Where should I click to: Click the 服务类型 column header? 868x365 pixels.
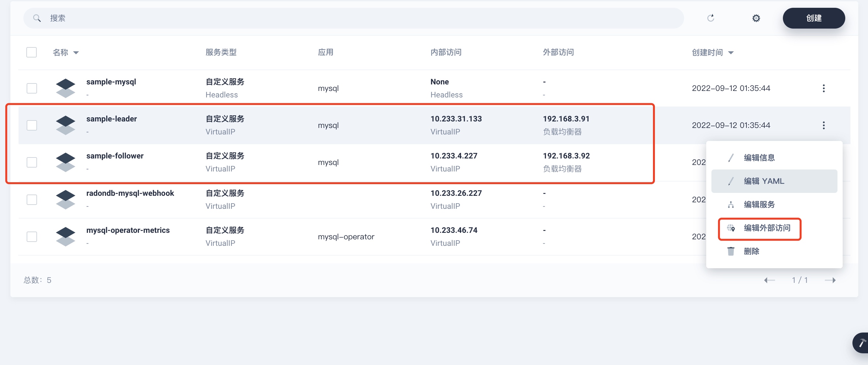point(221,52)
